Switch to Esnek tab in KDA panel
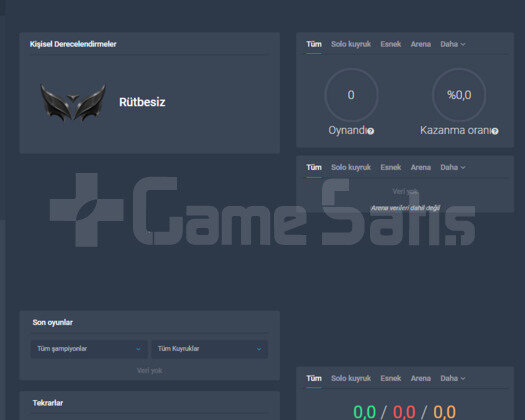Image resolution: width=525 pixels, height=420 pixels. click(390, 378)
